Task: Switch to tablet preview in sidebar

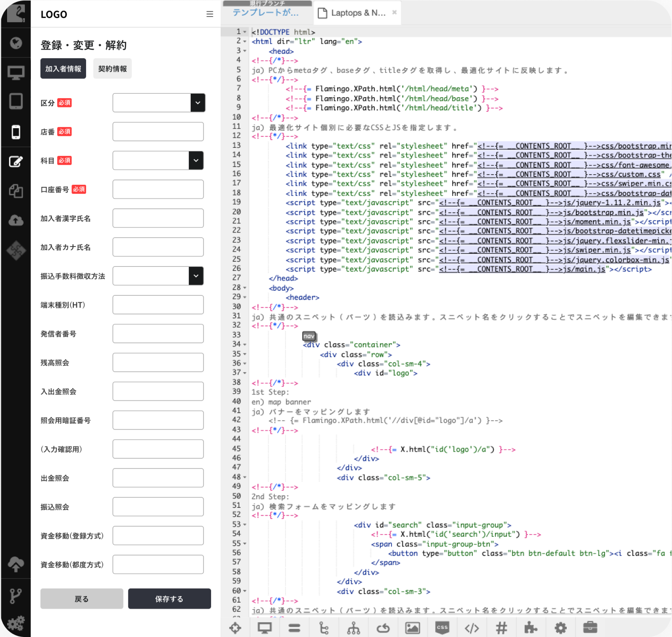Action: click(16, 101)
